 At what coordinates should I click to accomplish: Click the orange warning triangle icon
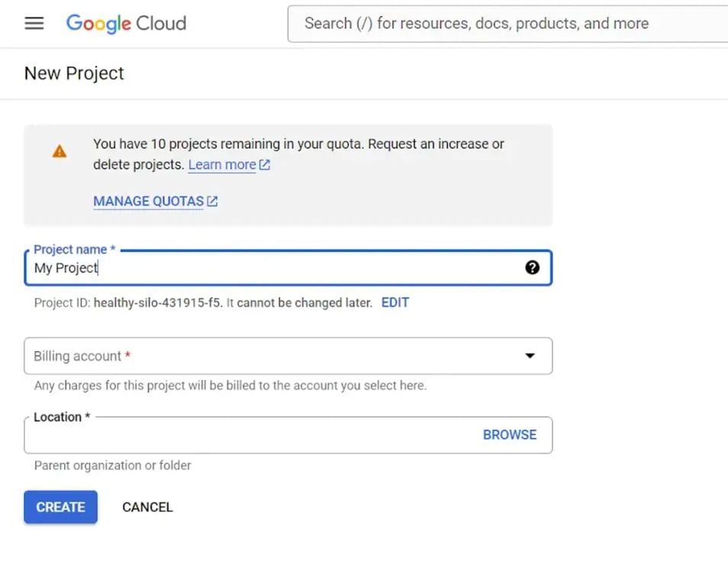[x=60, y=151]
